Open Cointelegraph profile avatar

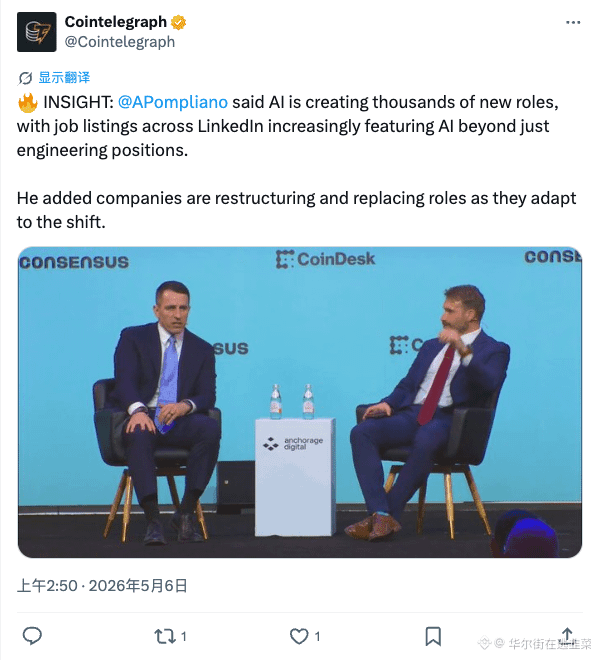[37, 32]
